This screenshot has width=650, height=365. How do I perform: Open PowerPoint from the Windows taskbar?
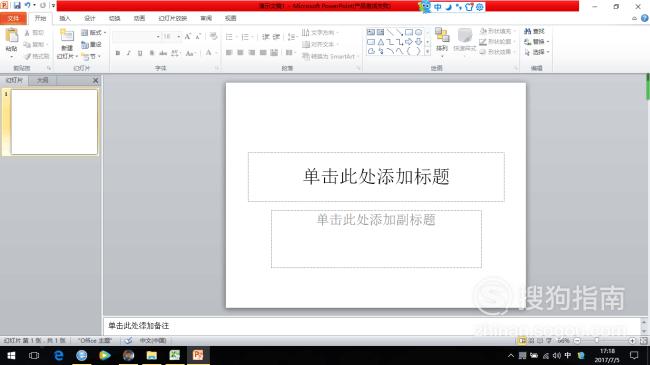(x=198, y=355)
